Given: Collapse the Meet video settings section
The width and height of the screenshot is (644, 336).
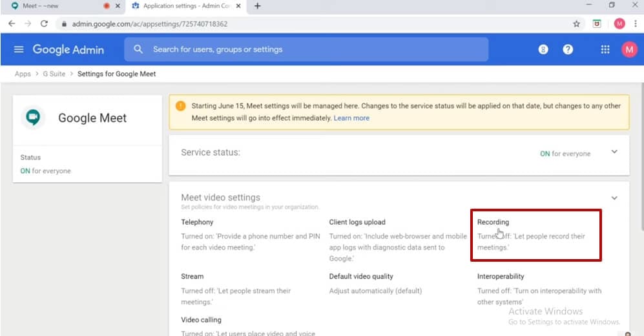Looking at the screenshot, I should point(614,198).
